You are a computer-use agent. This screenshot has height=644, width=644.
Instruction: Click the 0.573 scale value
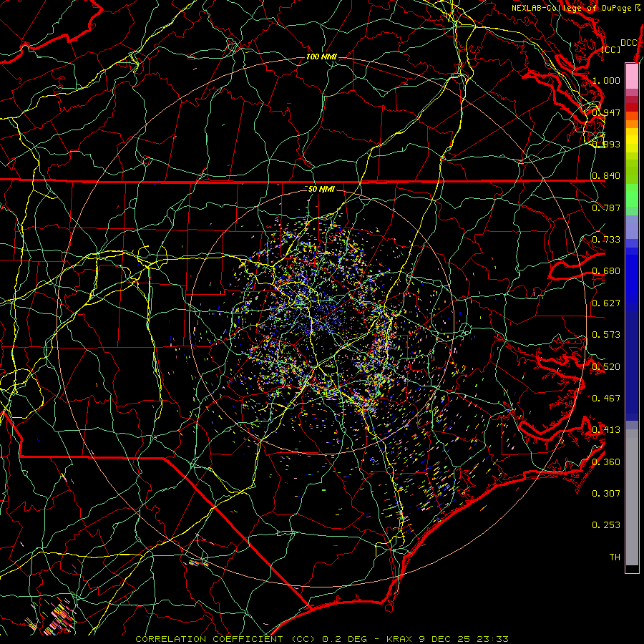click(606, 335)
